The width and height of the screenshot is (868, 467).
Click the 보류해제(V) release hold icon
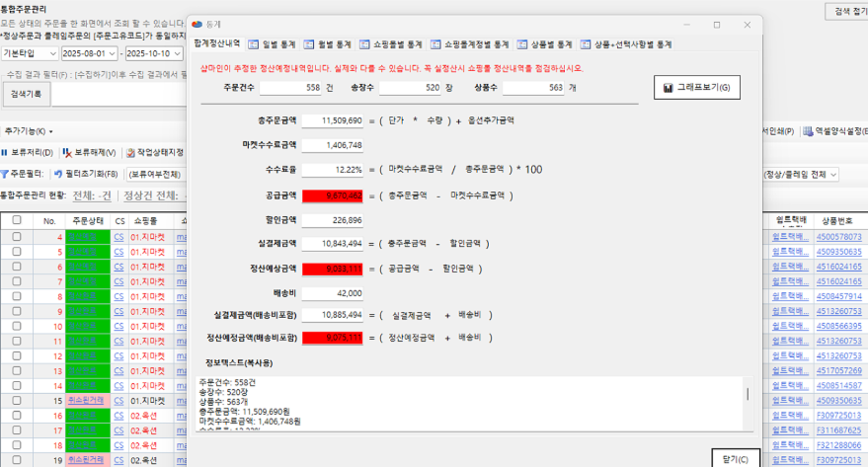click(66, 153)
